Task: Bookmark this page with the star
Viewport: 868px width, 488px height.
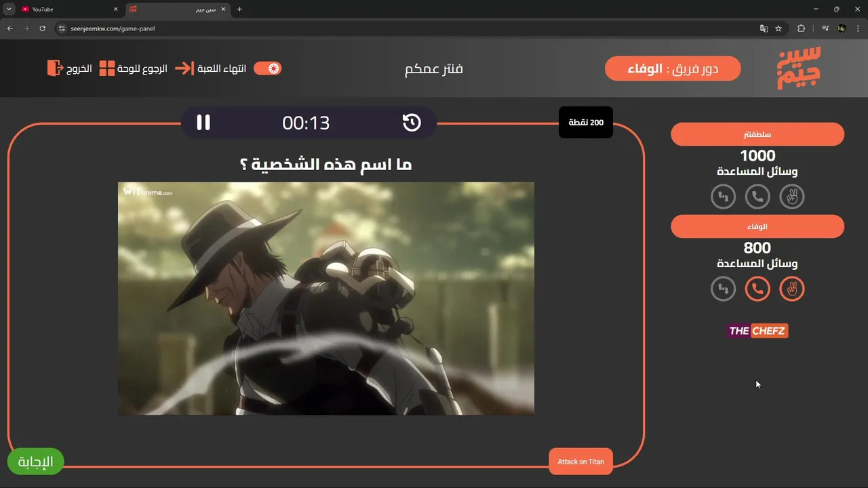Action: click(778, 28)
